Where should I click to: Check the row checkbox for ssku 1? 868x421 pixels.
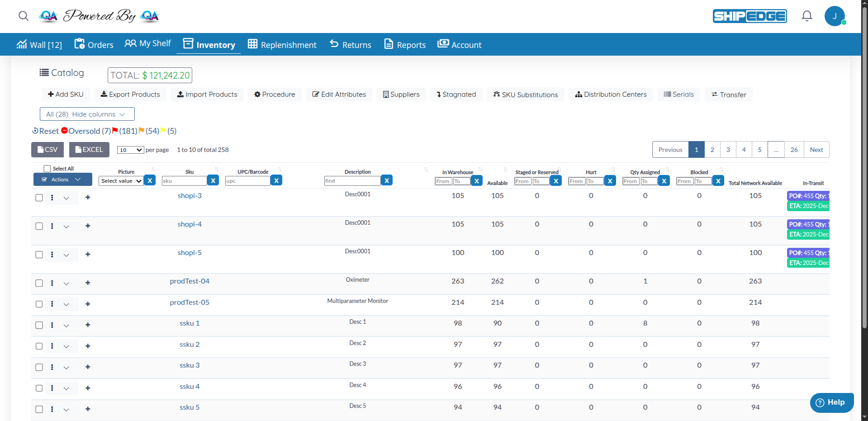(39, 325)
